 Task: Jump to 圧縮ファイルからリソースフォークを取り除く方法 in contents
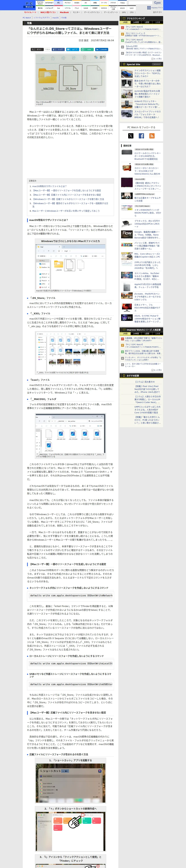point(68,199)
